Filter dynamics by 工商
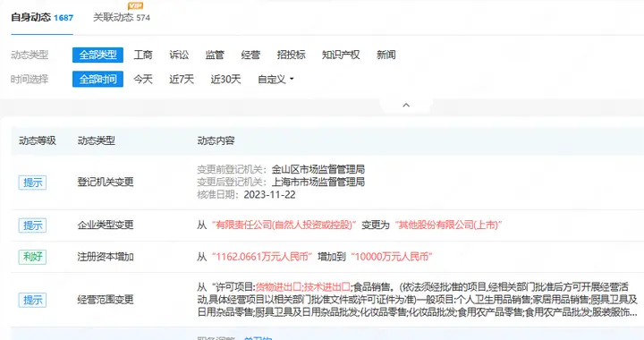This screenshot has height=340, width=644. [x=143, y=55]
